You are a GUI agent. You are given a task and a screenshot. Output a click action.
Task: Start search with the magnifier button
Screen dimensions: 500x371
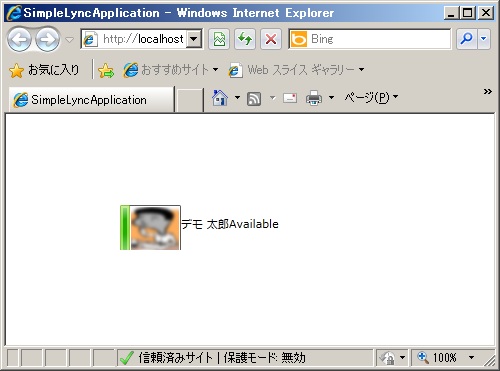467,39
